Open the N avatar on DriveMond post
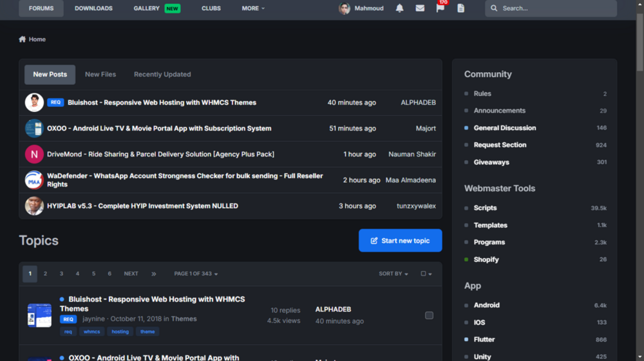This screenshot has width=644, height=361. click(x=34, y=154)
